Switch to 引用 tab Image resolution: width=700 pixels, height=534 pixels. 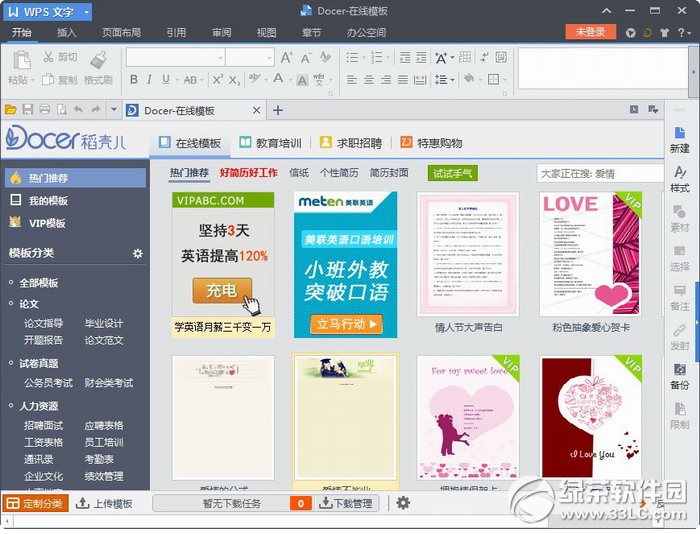click(176, 32)
